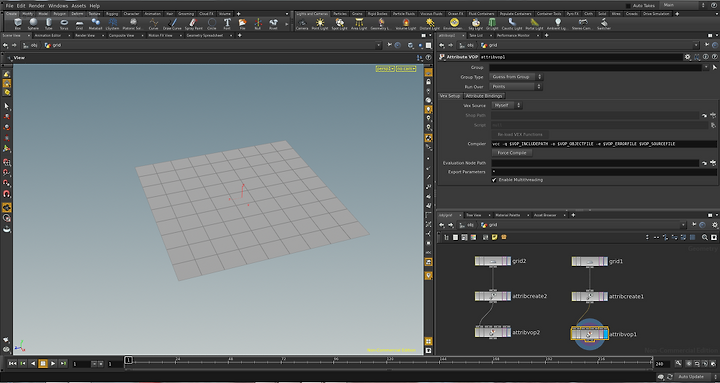The height and width of the screenshot is (383, 720).
Task: Click the Compiler command field
Action: [x=604, y=144]
